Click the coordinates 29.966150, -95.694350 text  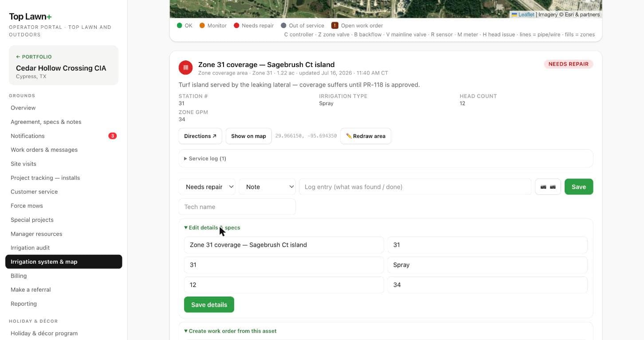coord(306,136)
